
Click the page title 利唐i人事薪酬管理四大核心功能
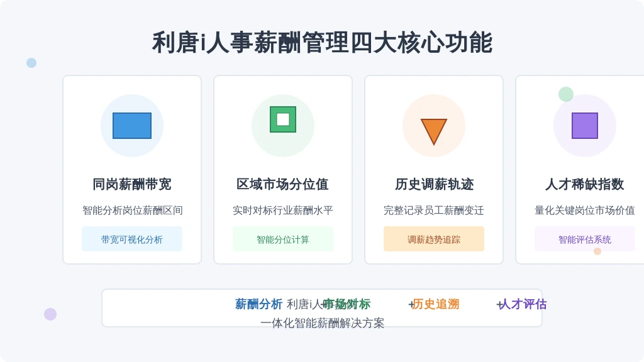coord(323,43)
